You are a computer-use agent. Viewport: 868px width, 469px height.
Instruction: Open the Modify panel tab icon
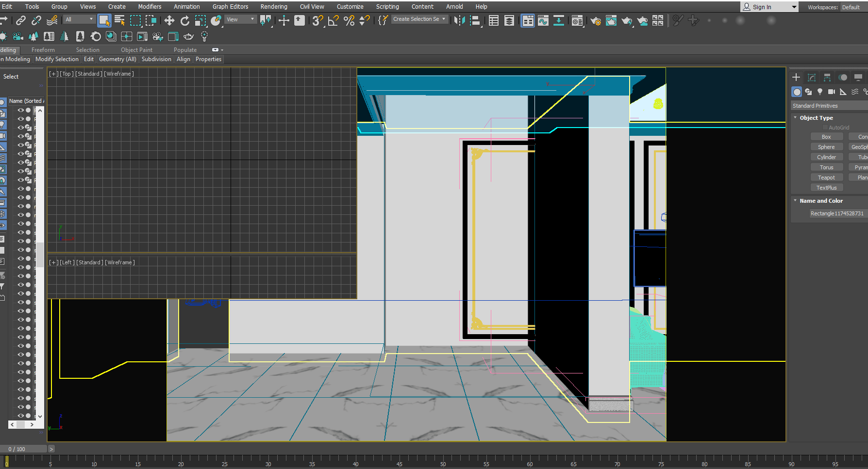[812, 78]
